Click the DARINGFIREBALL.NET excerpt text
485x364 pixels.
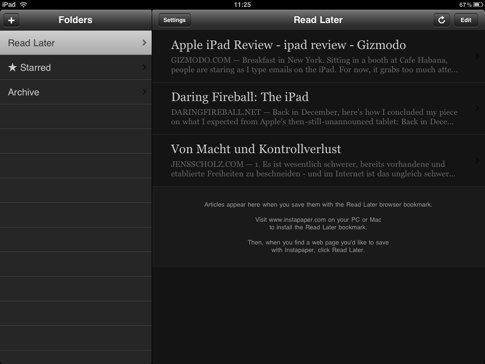click(314, 117)
